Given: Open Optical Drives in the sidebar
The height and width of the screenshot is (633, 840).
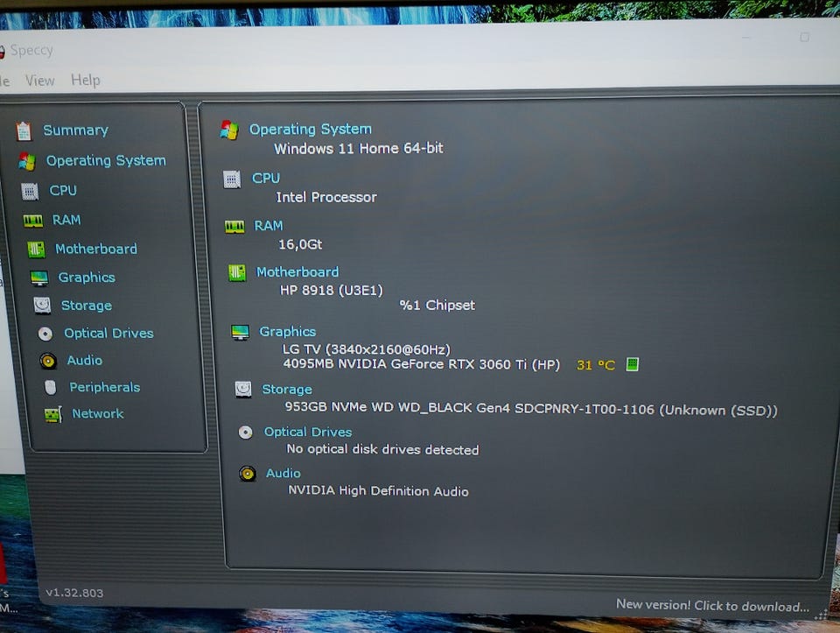Looking at the screenshot, I should (108, 333).
